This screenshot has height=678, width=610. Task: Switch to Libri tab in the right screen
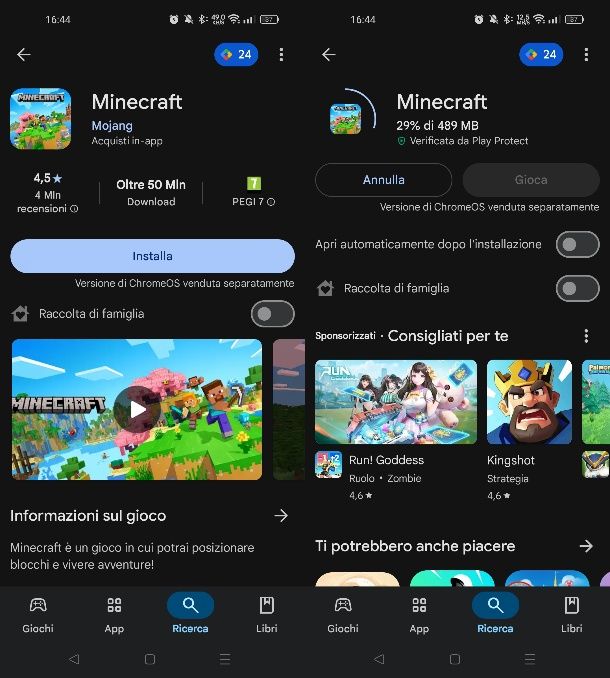(x=572, y=615)
